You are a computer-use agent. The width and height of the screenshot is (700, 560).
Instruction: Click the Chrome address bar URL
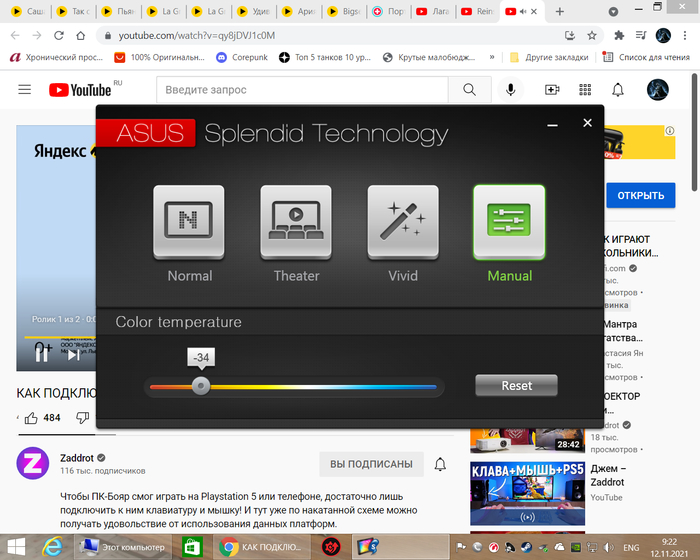pyautogui.click(x=197, y=35)
